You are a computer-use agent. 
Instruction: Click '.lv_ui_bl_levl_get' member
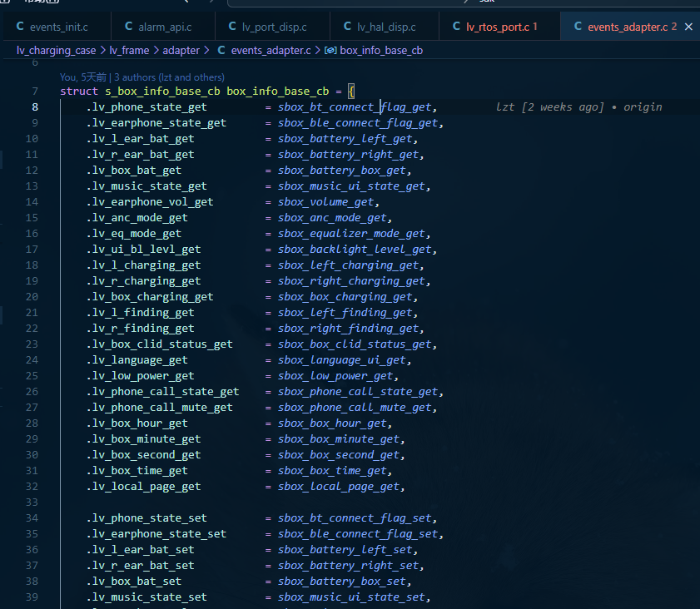143,250
